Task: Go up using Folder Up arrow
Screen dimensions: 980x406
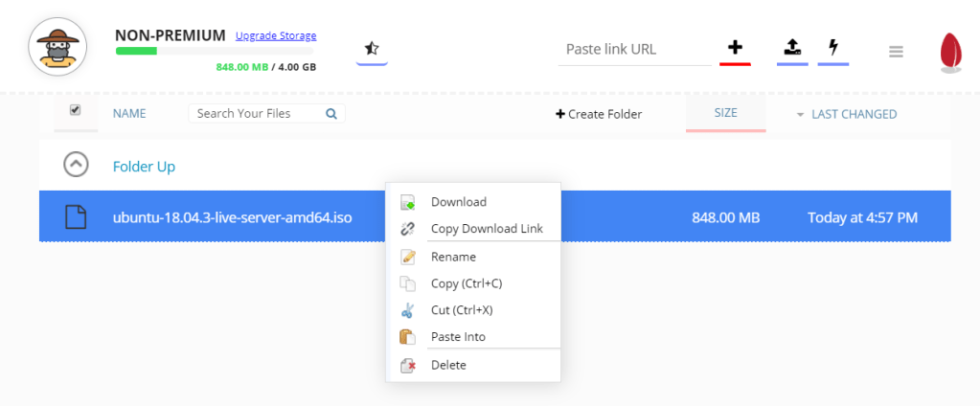Action: pos(76,165)
